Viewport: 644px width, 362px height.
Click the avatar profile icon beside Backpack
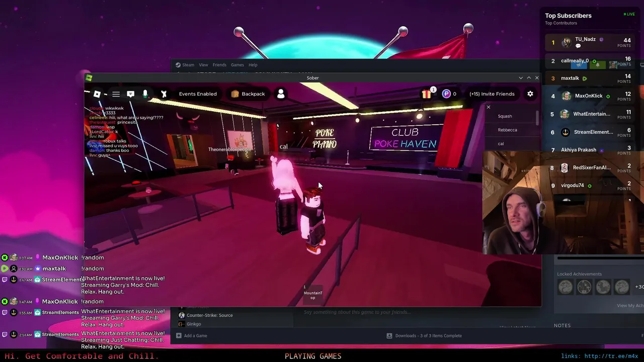click(x=281, y=94)
